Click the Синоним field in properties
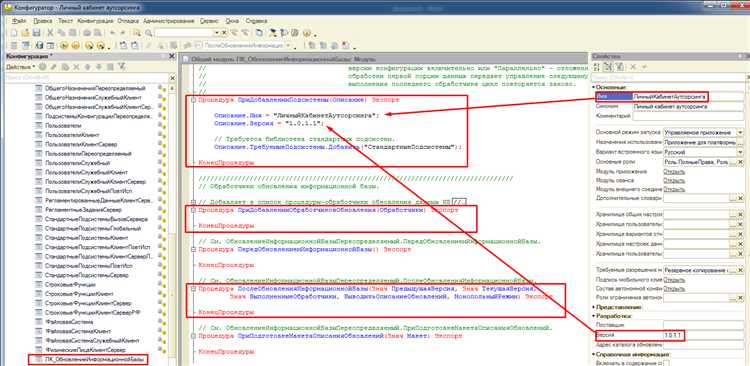750x366 pixels. pyautogui.click(x=689, y=106)
